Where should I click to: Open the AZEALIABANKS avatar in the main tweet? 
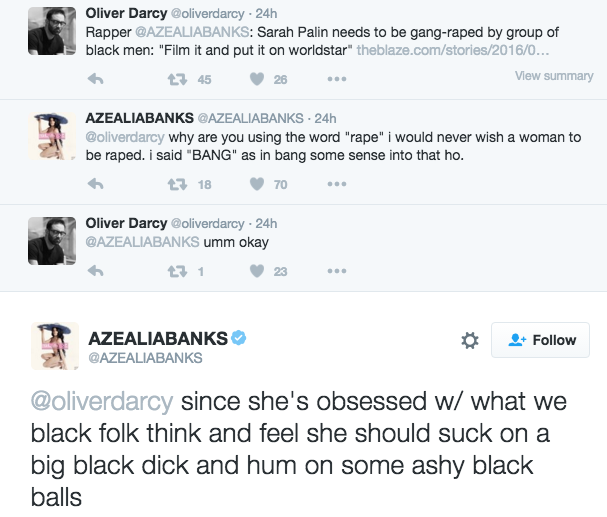[x=56, y=347]
